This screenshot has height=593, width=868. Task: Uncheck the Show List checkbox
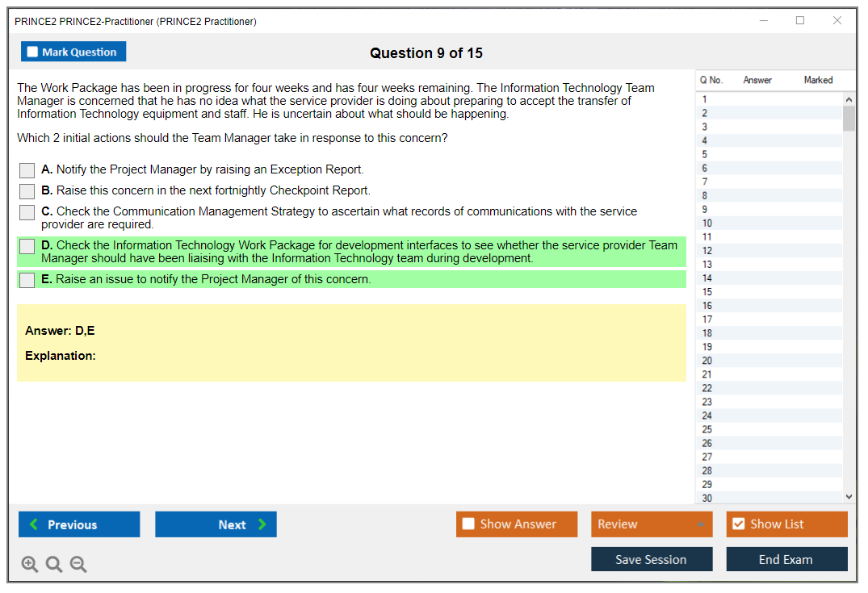tap(738, 524)
